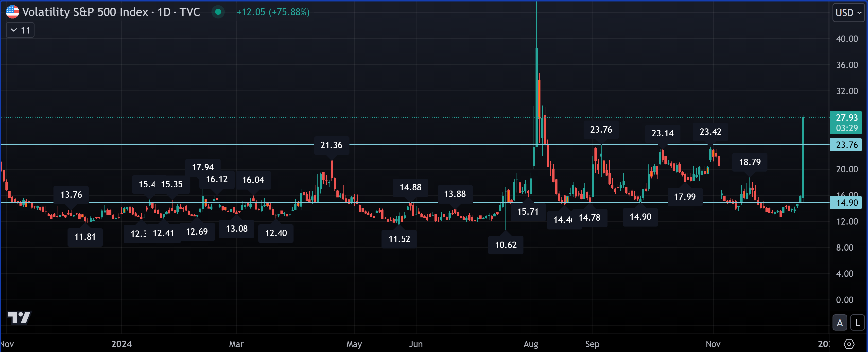Click the 11.81 pivot low label
This screenshot has width=868, height=352.
85,237
